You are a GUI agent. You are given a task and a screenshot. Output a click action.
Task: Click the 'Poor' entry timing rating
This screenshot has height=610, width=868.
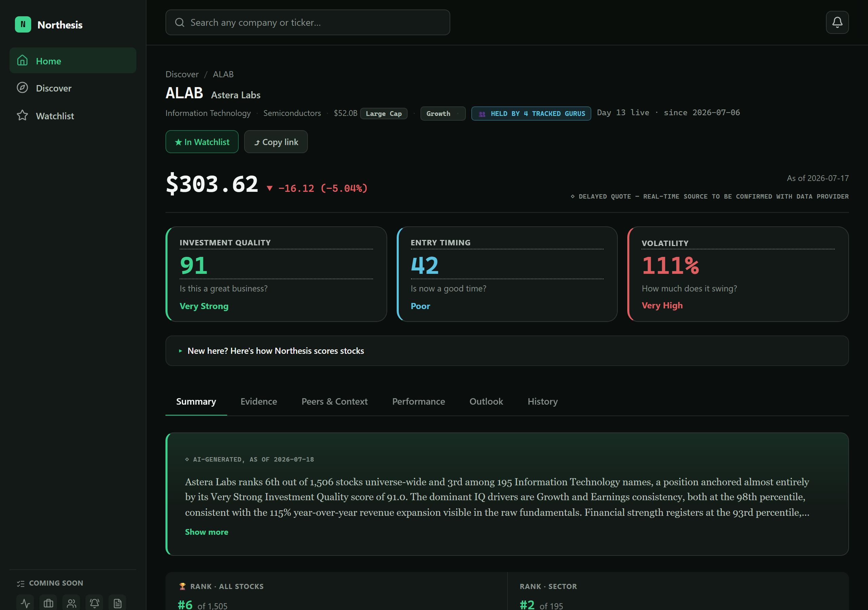[x=420, y=306]
